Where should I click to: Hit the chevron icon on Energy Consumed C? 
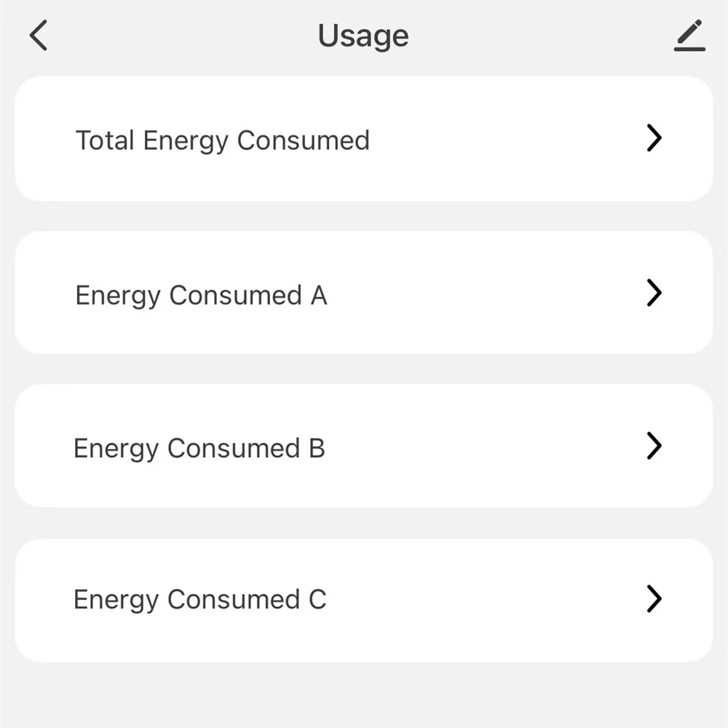(x=654, y=599)
